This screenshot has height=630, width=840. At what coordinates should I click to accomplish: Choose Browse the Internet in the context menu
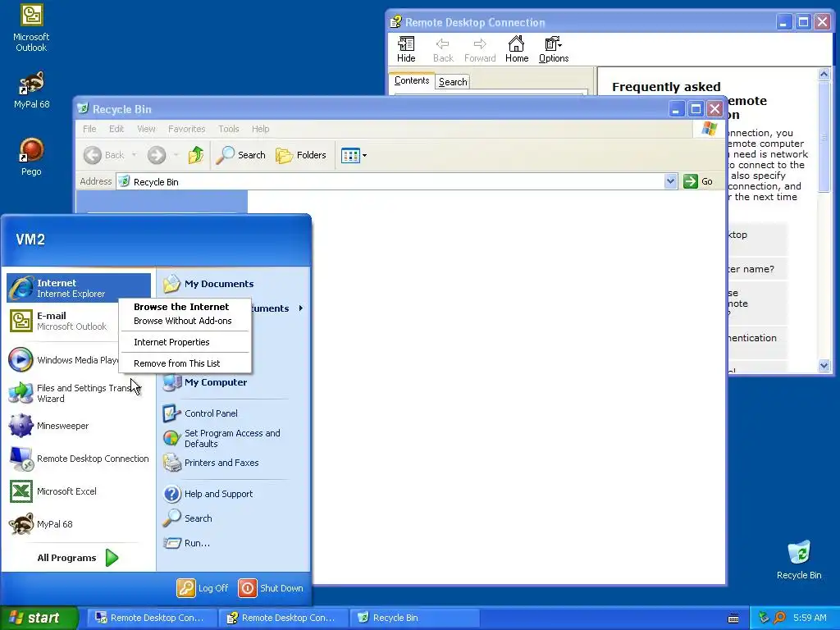[x=181, y=307]
